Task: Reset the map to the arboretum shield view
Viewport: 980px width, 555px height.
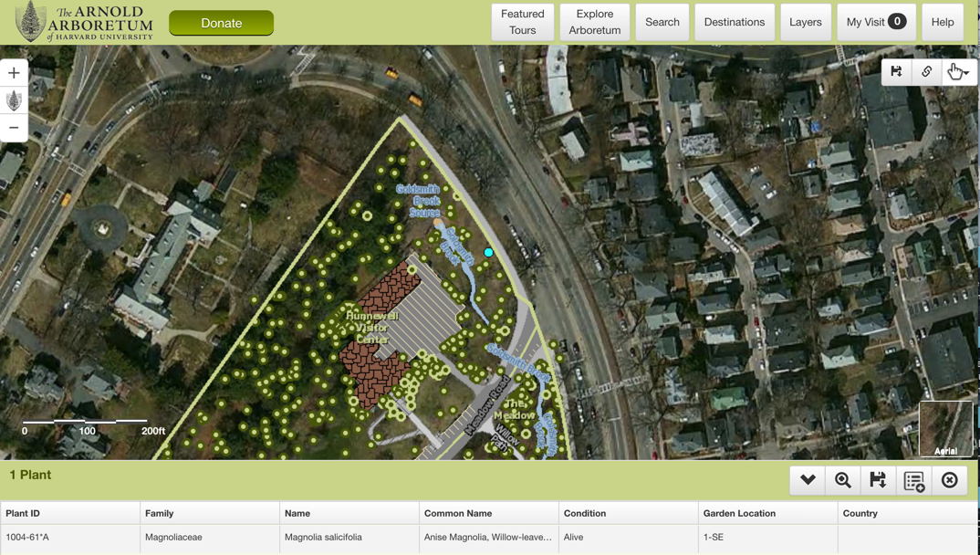Action: [14, 100]
